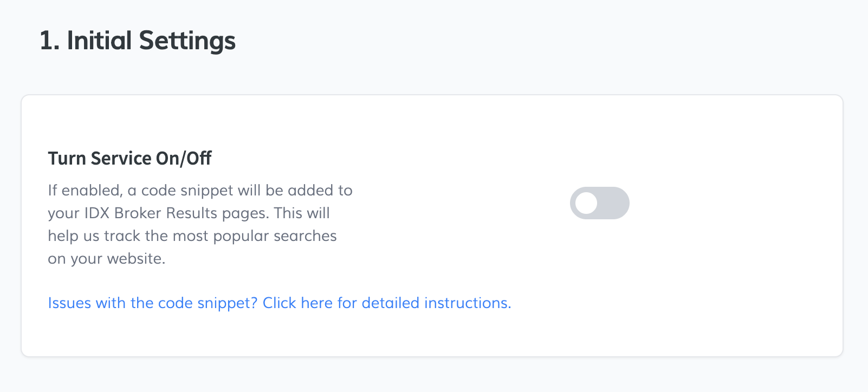This screenshot has width=868, height=392.
Task: Click the word "Settings" in the page heading
Action: coord(187,41)
